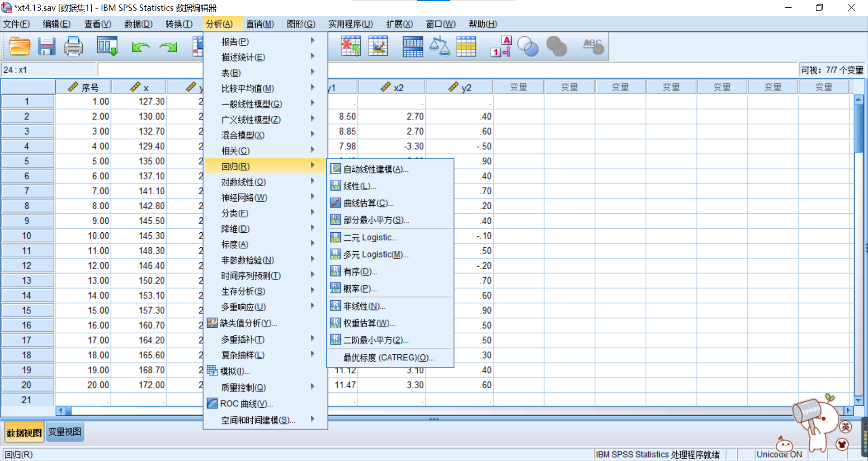
Task: Click cell value 172.00 in column x
Action: click(139, 385)
